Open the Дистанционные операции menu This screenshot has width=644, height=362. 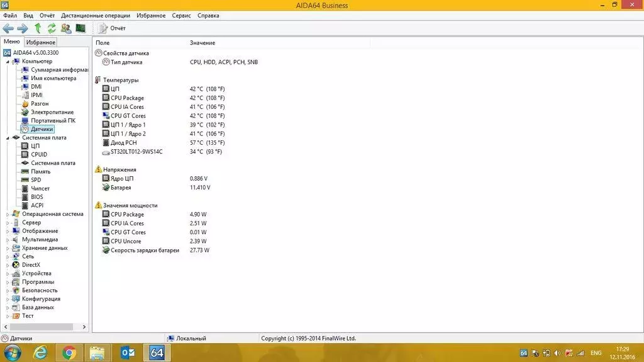96,16
